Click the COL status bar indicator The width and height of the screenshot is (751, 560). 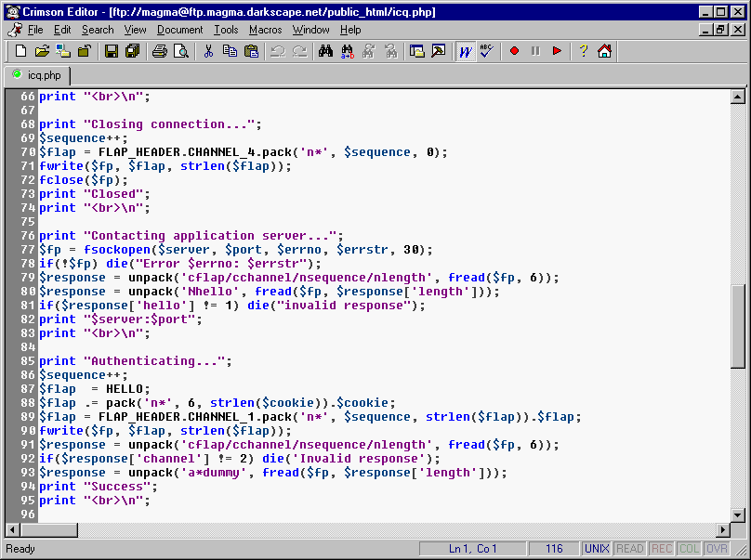tap(690, 549)
